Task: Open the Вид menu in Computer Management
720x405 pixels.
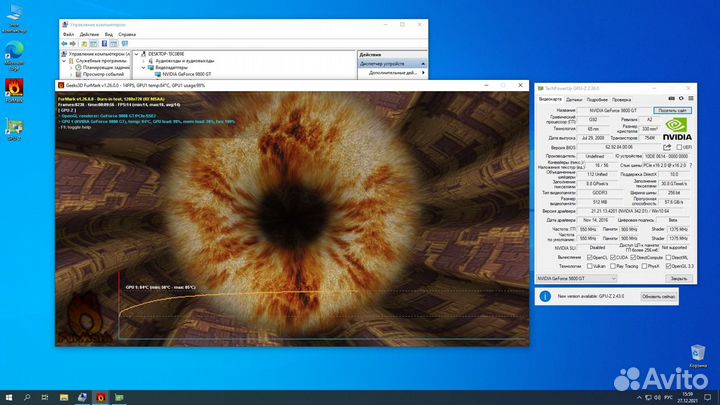Action: tap(108, 34)
